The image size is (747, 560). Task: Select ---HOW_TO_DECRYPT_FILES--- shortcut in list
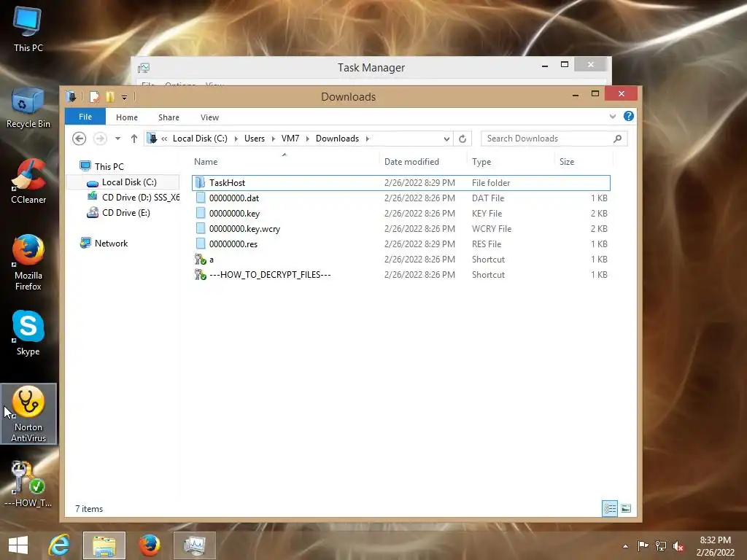tap(400, 275)
